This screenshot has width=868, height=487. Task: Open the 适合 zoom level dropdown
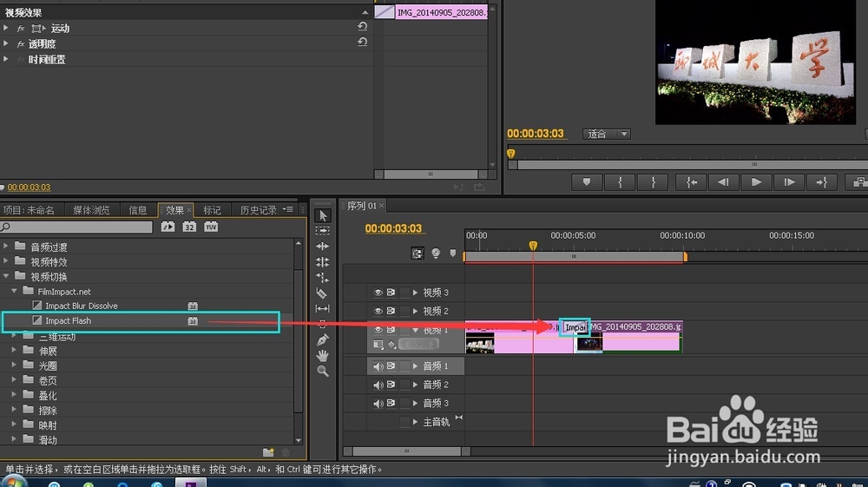pos(607,134)
